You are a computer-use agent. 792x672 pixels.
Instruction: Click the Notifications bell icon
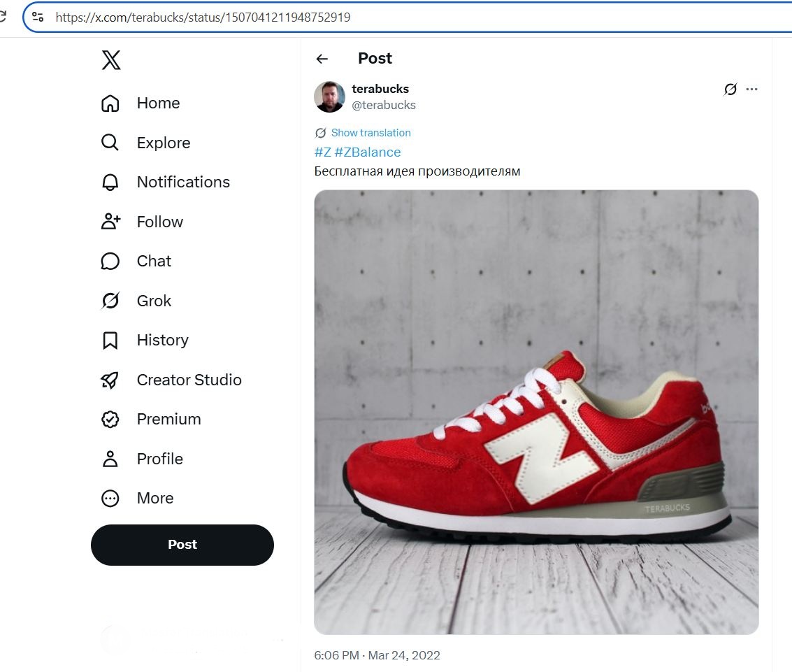(x=110, y=182)
